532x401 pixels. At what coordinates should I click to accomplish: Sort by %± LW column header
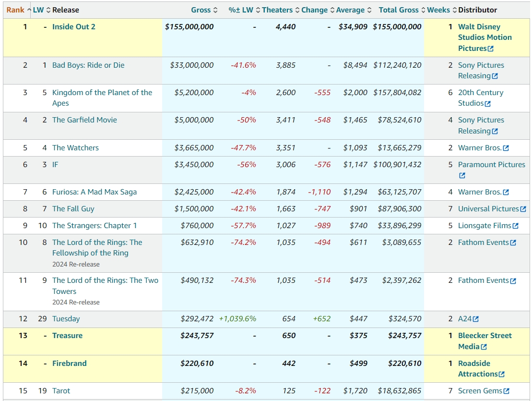241,10
